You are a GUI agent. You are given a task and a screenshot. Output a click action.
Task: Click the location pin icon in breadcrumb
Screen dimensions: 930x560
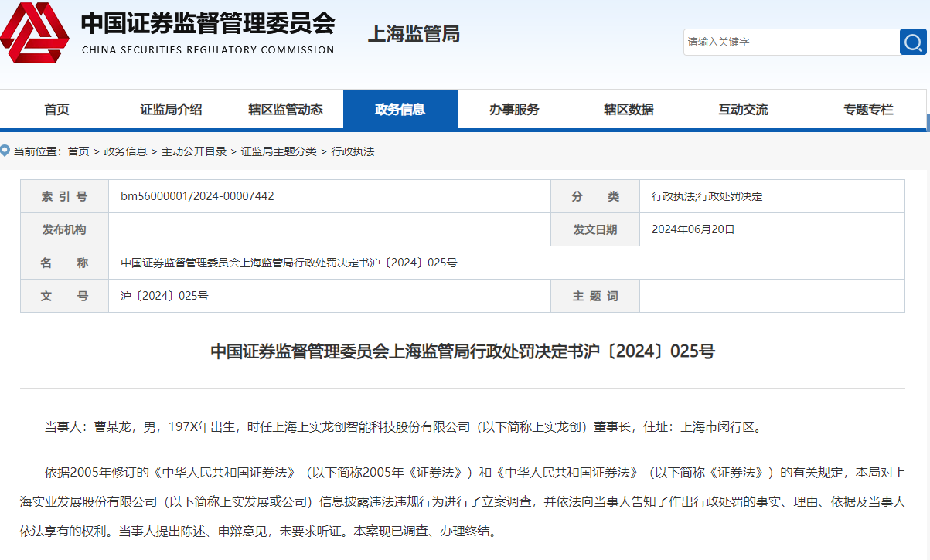[x=5, y=151]
